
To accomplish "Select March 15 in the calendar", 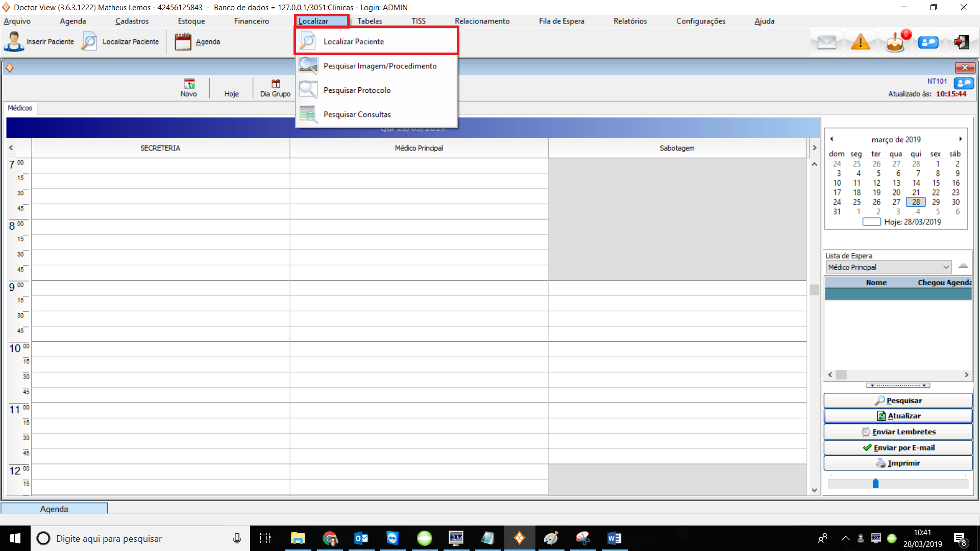I will coord(936,183).
